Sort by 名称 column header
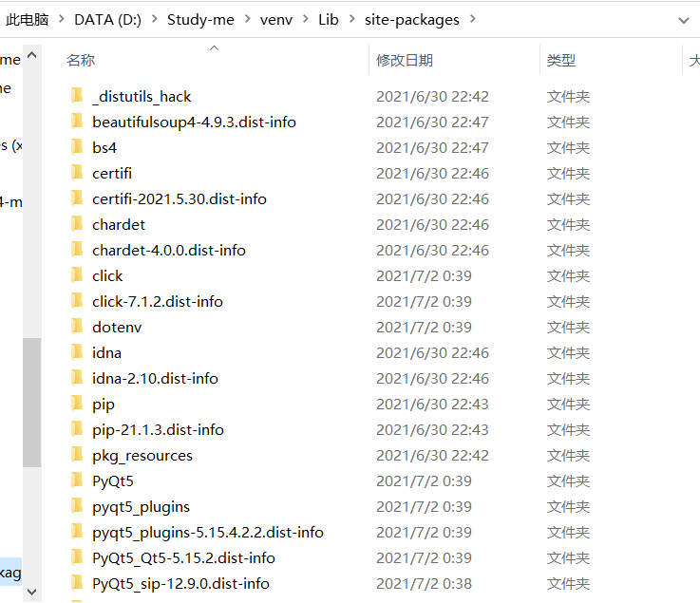The image size is (700, 603). pyautogui.click(x=81, y=60)
